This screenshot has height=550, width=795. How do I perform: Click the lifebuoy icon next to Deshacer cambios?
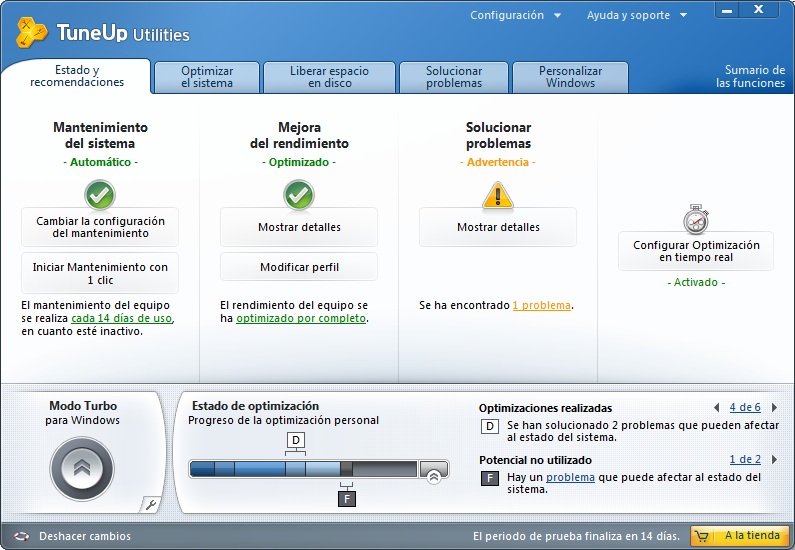[x=22, y=536]
